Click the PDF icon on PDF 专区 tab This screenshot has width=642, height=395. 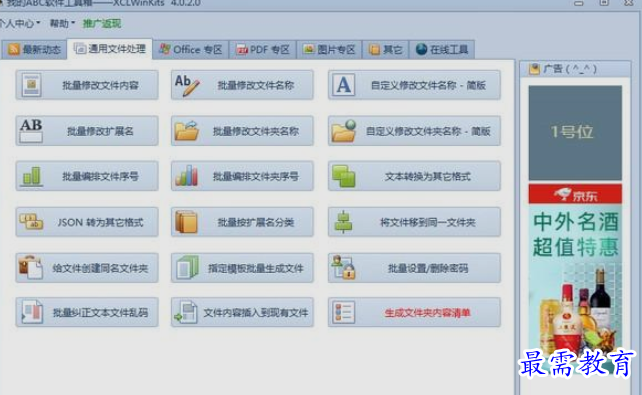coord(242,50)
